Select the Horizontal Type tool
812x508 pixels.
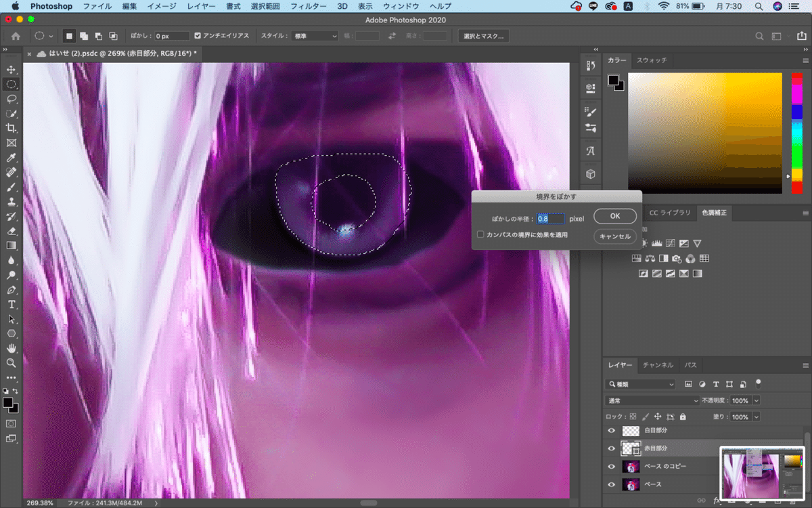pos(11,304)
